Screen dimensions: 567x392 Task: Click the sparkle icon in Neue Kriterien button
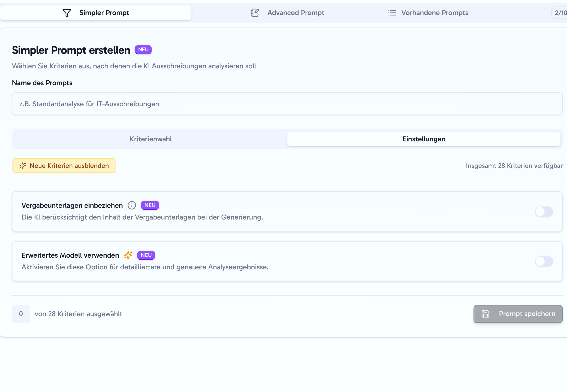(23, 166)
